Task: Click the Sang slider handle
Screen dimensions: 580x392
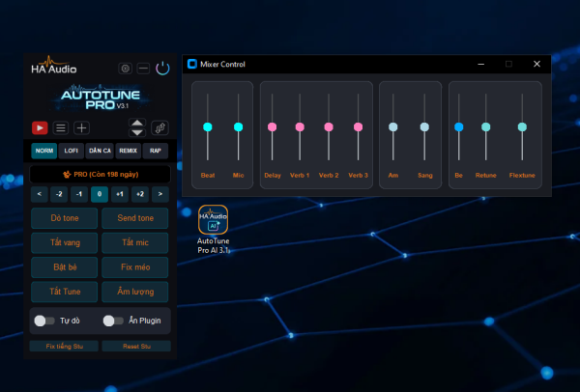Action: [x=424, y=127]
